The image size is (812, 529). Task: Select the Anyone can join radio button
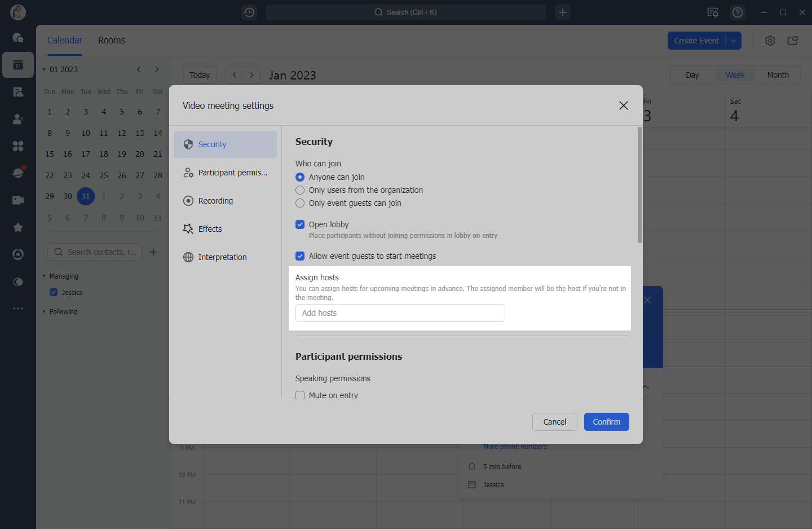click(x=299, y=177)
